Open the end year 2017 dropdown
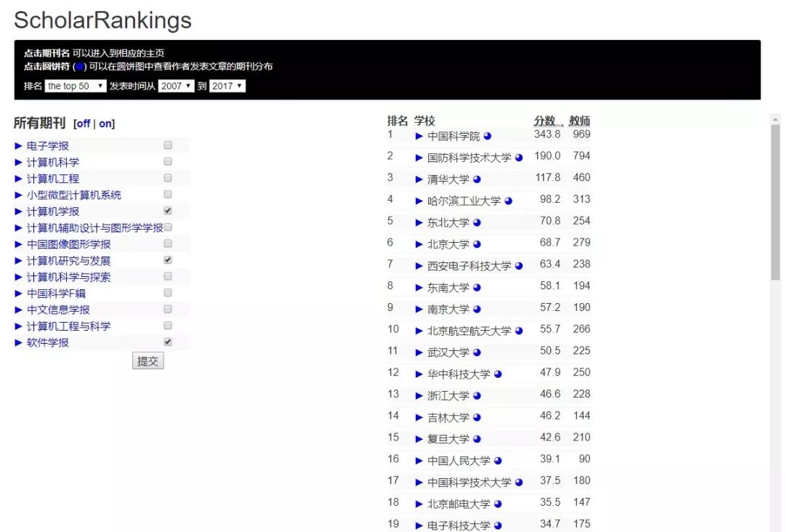 228,86
